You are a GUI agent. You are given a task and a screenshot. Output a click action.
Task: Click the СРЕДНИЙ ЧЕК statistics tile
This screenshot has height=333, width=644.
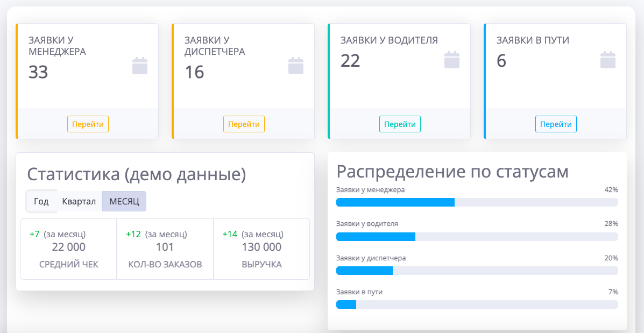69,249
